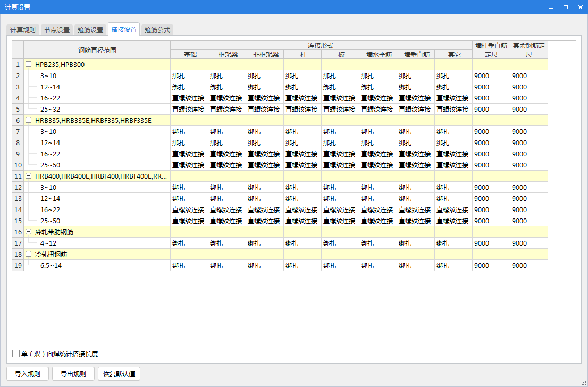Viewport: 588px width, 387px height.
Task: Collapse the 冷轧扭钢筋 group
Action: click(x=28, y=254)
